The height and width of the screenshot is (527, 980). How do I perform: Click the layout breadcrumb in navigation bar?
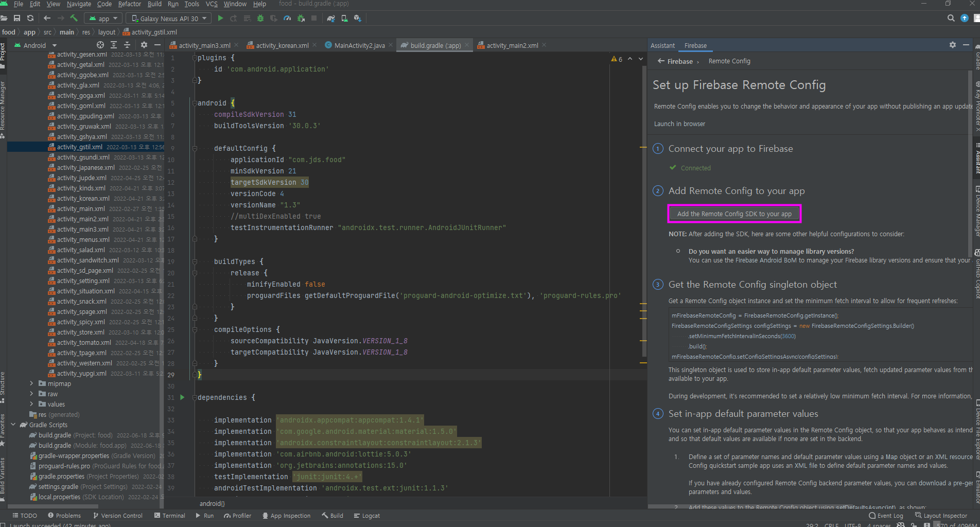click(x=107, y=32)
